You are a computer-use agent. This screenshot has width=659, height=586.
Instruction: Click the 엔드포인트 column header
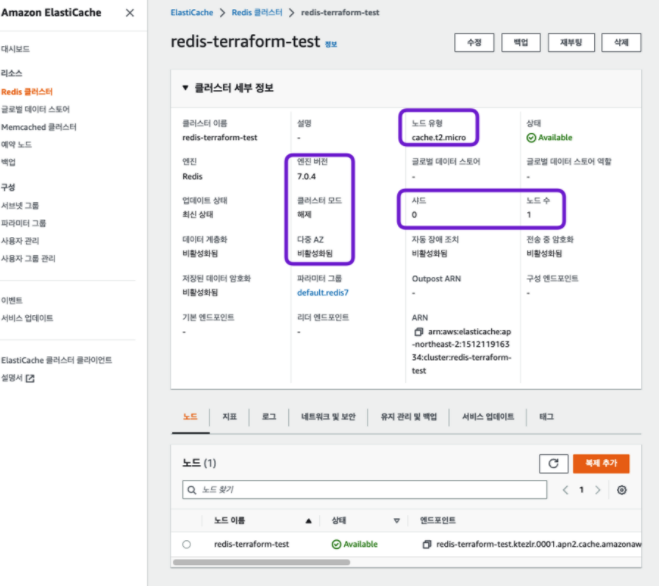438,520
